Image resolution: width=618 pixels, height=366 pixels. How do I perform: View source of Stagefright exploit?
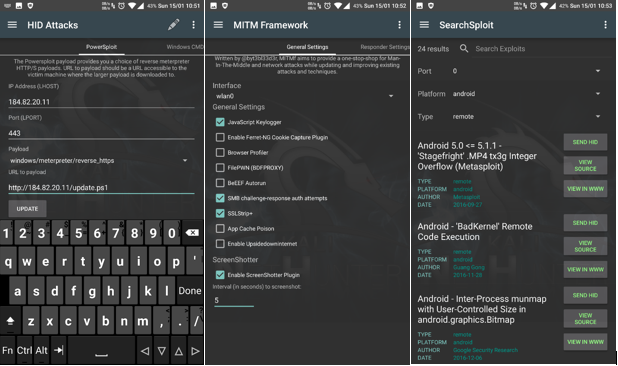[x=585, y=165]
